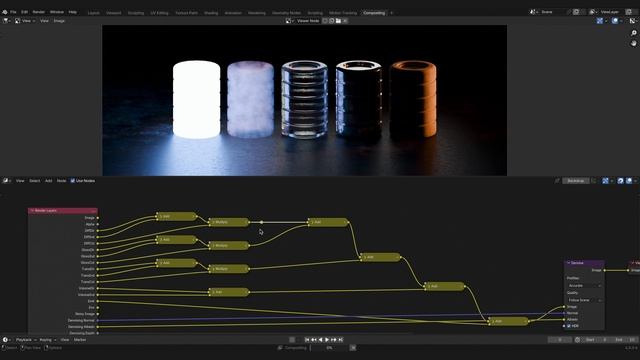Open the Render menu
This screenshot has height=360, width=640.
click(x=39, y=12)
